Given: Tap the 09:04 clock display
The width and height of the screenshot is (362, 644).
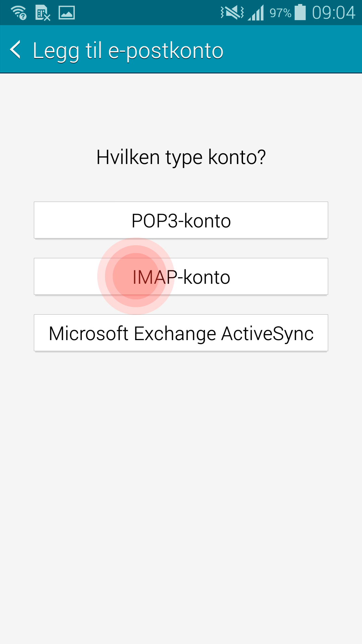Looking at the screenshot, I should [x=334, y=13].
